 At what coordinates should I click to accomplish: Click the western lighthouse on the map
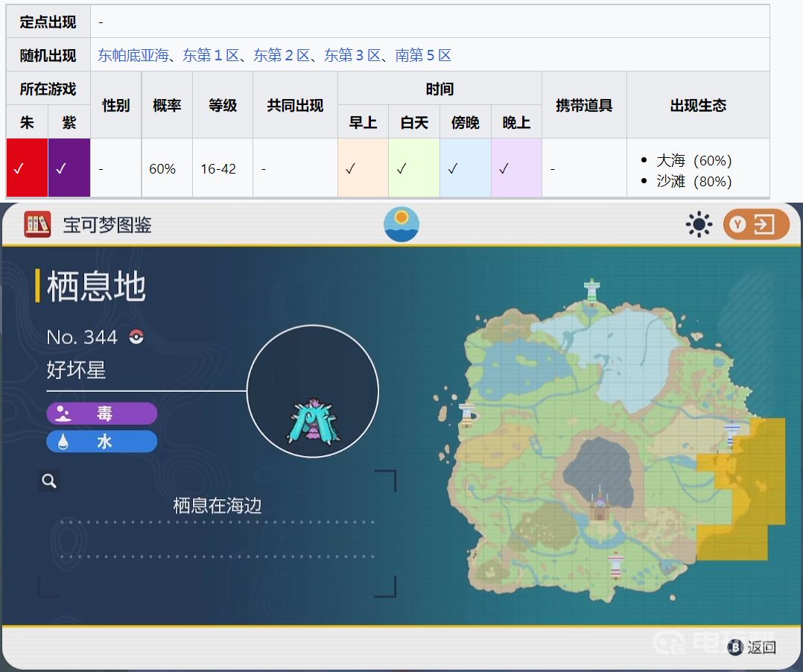466,414
